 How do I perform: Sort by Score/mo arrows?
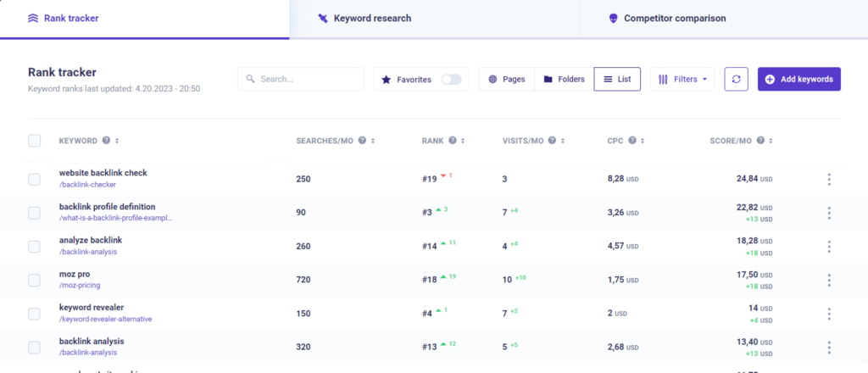click(771, 141)
